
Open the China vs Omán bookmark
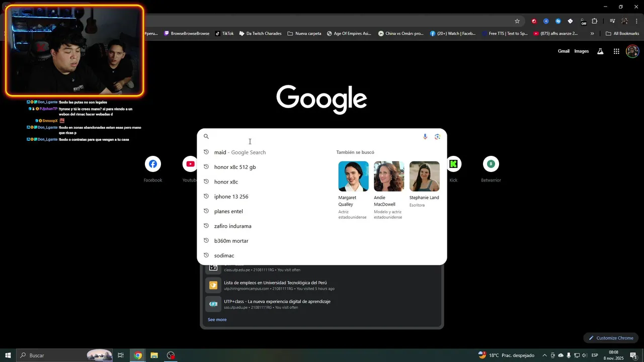point(401,34)
